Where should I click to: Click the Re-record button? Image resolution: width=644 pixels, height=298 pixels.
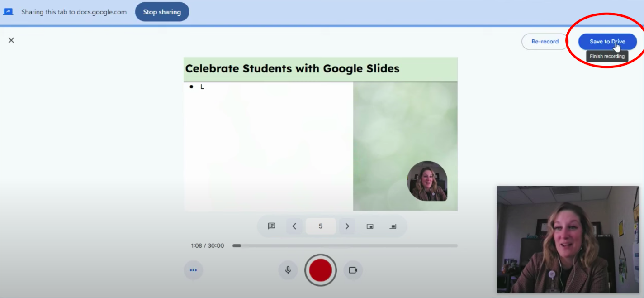[545, 42]
